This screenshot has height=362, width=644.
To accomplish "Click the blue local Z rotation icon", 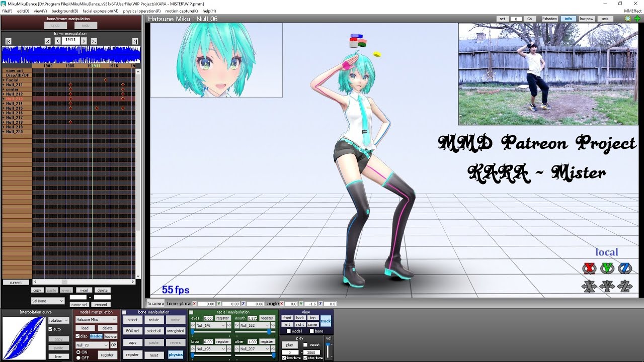I will [x=625, y=268].
